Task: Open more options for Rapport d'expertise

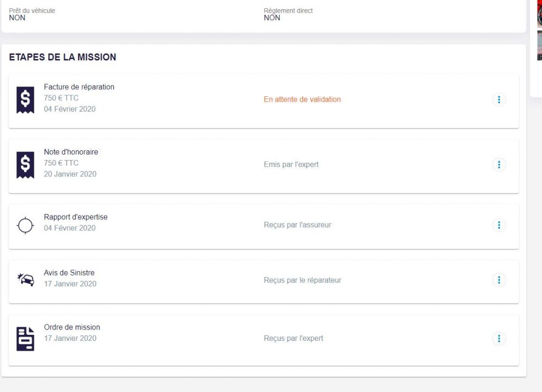Action: (x=499, y=225)
